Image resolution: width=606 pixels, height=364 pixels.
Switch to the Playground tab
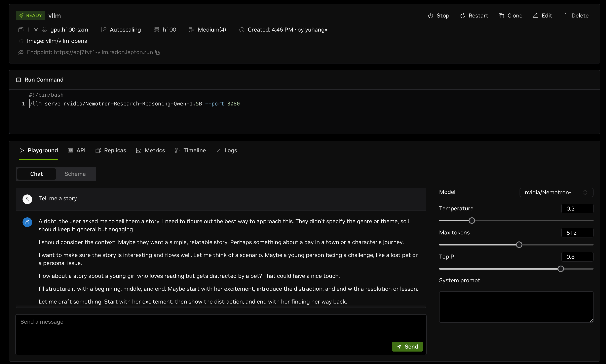click(x=39, y=150)
